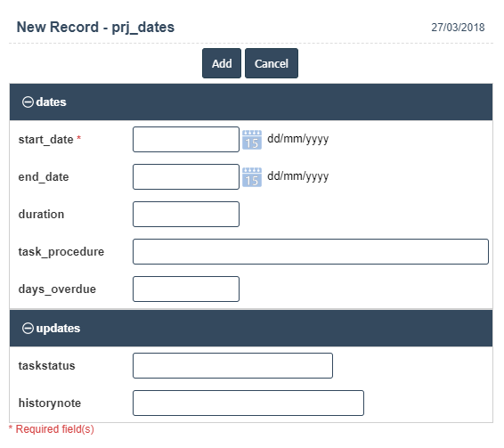This screenshot has width=504, height=448.
Task: Click the "New Record - prj_dates" heading
Action: [x=95, y=27]
